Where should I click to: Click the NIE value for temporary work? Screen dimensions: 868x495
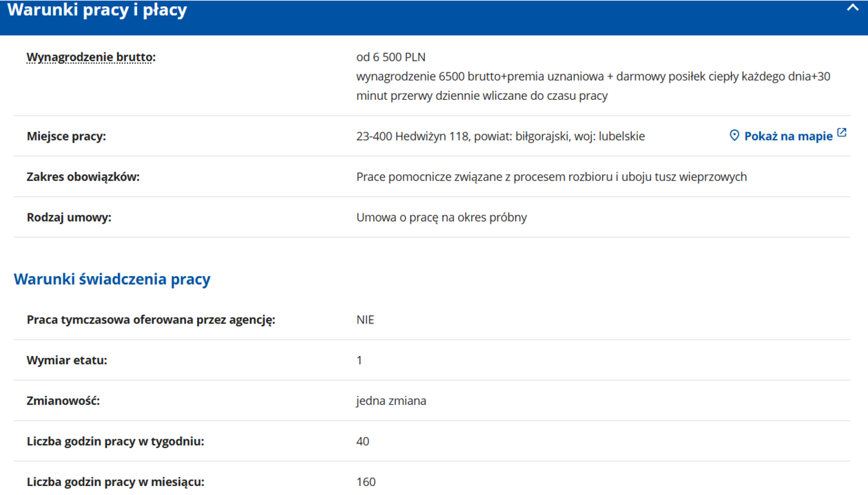coord(365,319)
